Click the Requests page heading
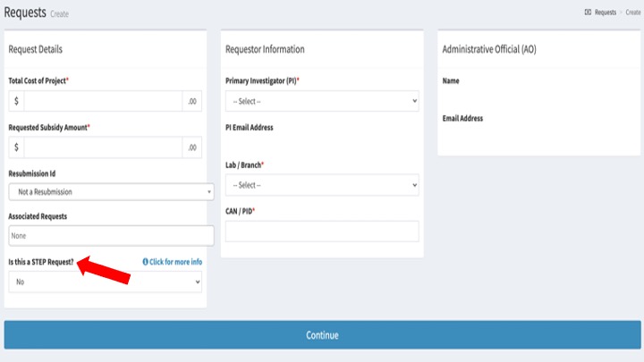The image size is (644, 362). tap(24, 13)
